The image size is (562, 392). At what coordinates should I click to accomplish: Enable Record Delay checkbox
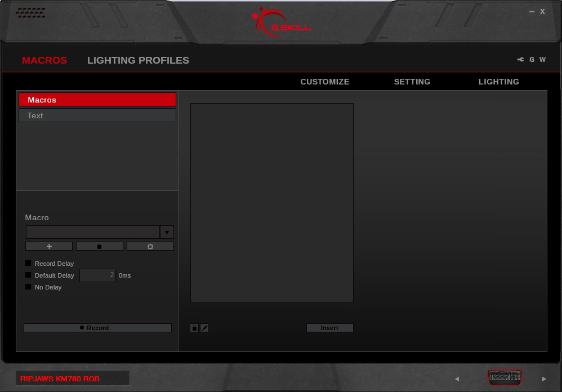pyautogui.click(x=28, y=264)
